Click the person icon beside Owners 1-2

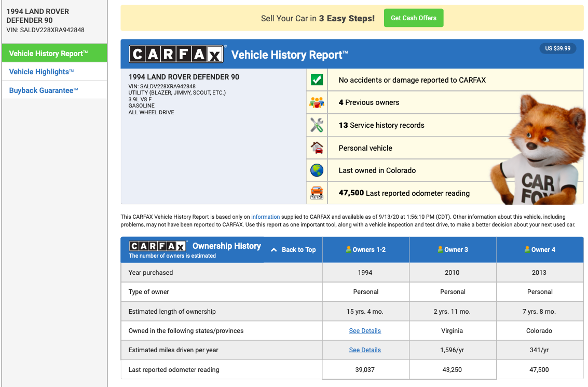coord(348,249)
